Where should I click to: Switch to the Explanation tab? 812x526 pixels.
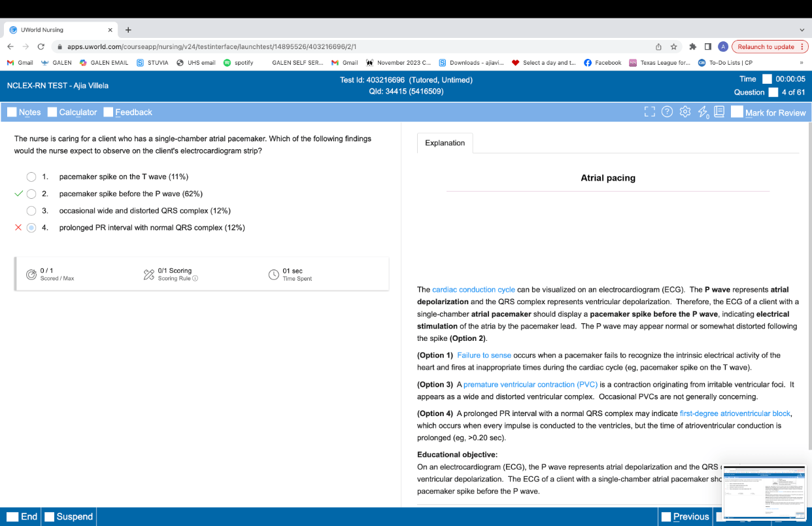click(445, 143)
